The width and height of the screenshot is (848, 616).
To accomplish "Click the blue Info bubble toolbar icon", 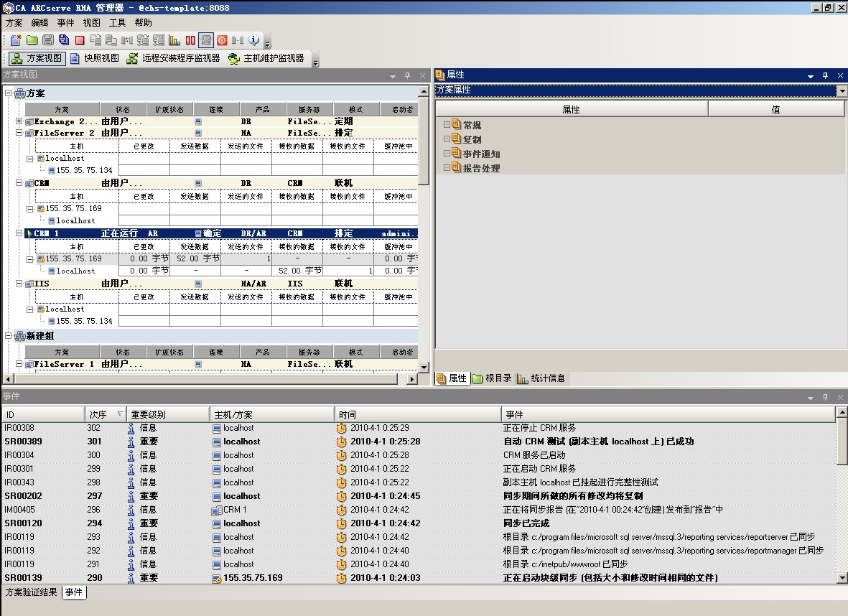I will pos(253,40).
